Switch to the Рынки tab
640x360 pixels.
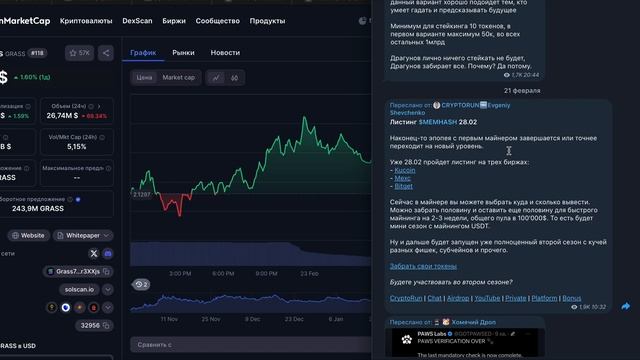(x=183, y=53)
